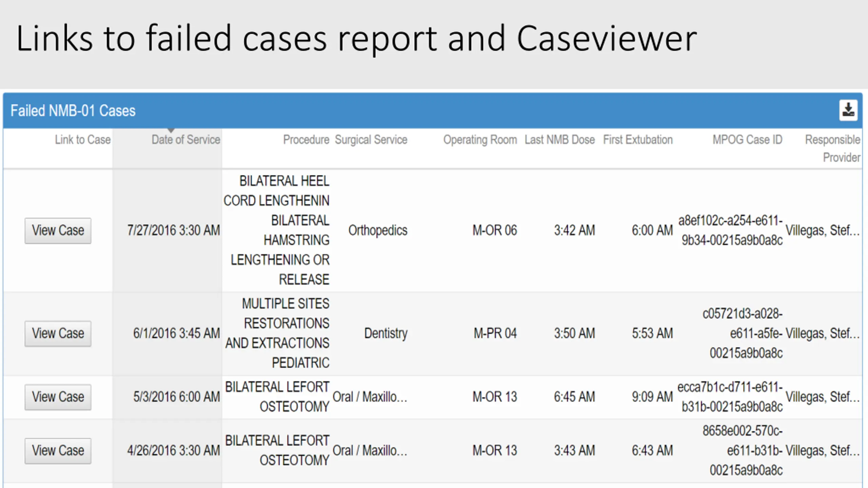The image size is (868, 488).
Task: Open View Case for 7/27/2016 service
Action: [x=58, y=231]
